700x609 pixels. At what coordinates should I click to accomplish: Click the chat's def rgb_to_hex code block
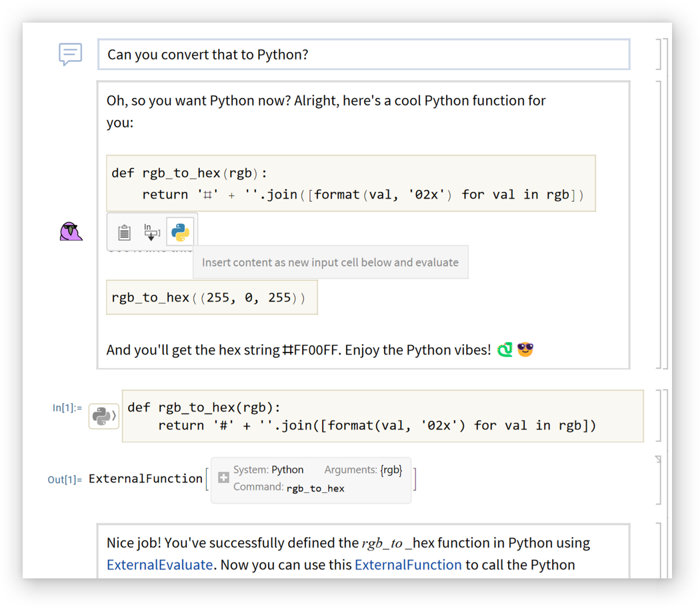[x=350, y=183]
